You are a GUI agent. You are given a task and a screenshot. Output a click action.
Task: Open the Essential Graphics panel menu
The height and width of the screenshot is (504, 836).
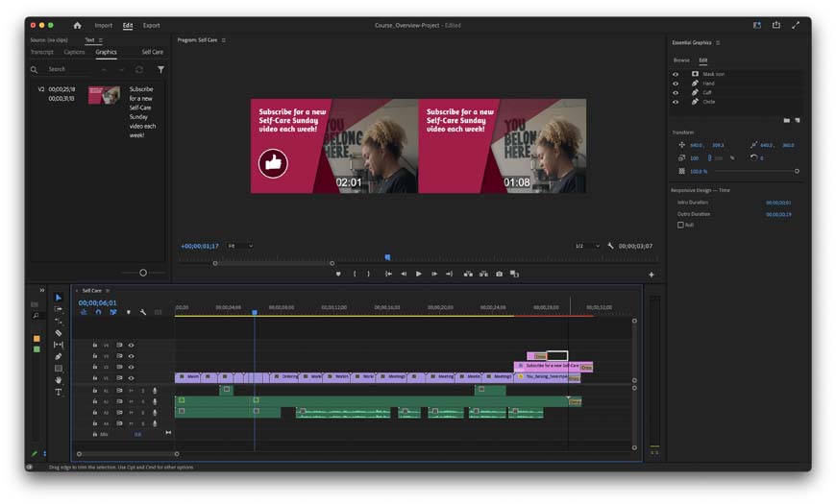(x=718, y=42)
